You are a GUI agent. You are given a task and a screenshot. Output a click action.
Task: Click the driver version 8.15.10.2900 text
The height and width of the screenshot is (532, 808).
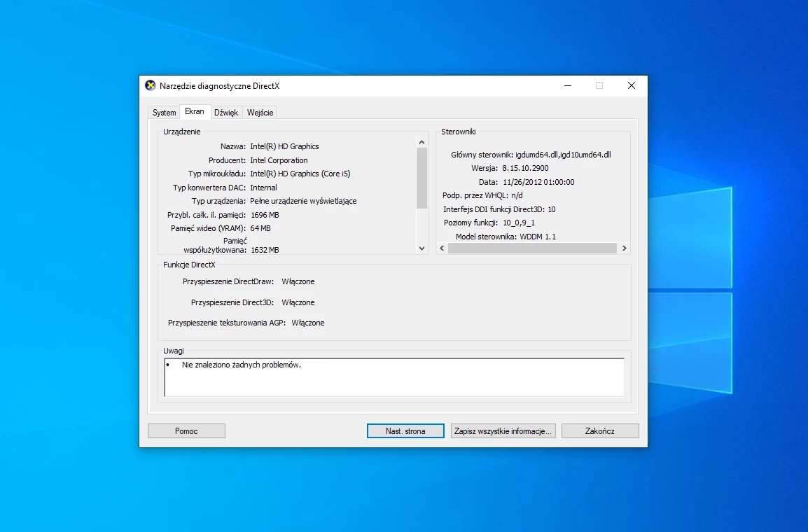[x=525, y=168]
